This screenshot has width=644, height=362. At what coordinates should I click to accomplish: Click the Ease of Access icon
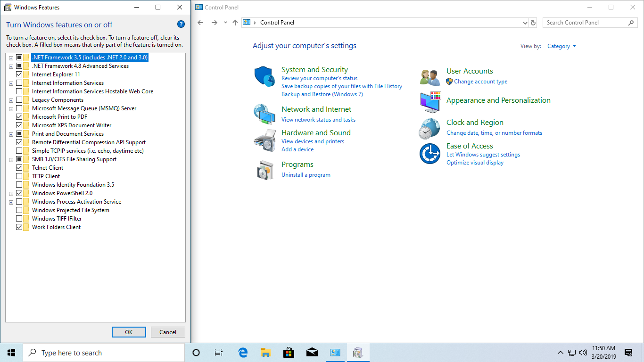tap(430, 154)
